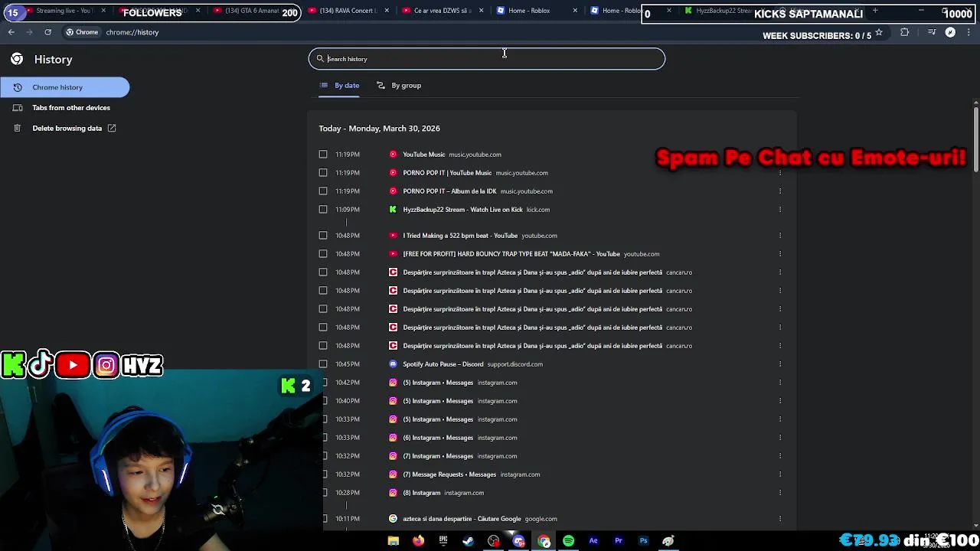Viewport: 980px width, 551px height.
Task: Open azteca si dana despartire Google search link
Action: coord(462,519)
